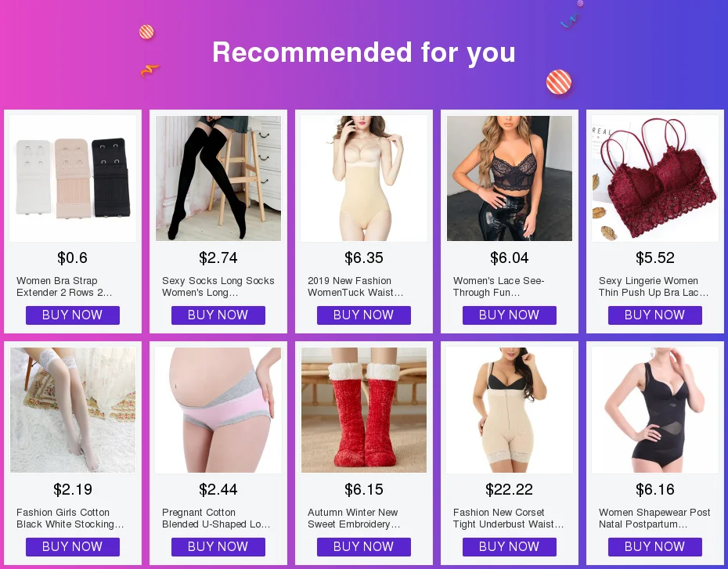
Task: Open the bra strap extender product image
Action: click(x=73, y=178)
